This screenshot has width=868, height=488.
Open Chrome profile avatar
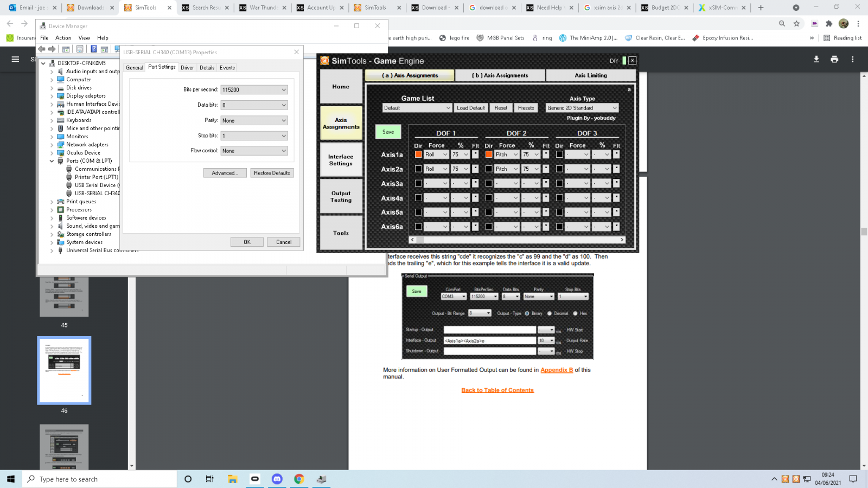click(844, 23)
